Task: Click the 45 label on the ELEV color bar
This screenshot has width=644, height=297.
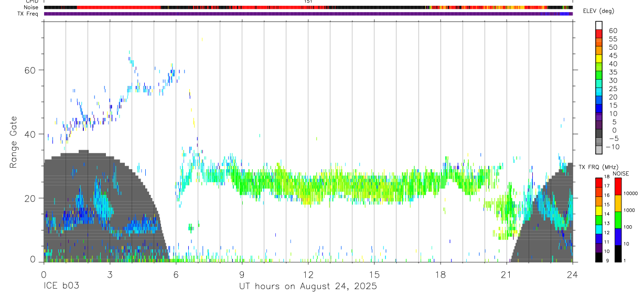Action: click(613, 56)
